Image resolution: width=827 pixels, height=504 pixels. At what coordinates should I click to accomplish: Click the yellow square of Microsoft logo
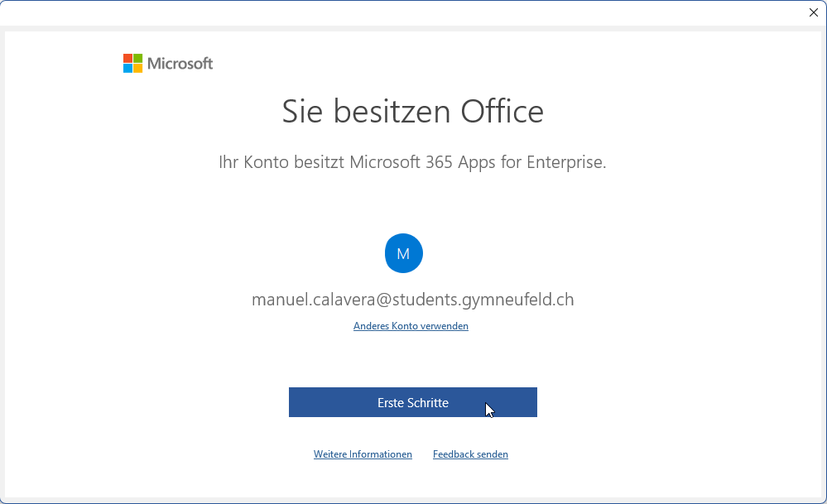(x=137, y=68)
